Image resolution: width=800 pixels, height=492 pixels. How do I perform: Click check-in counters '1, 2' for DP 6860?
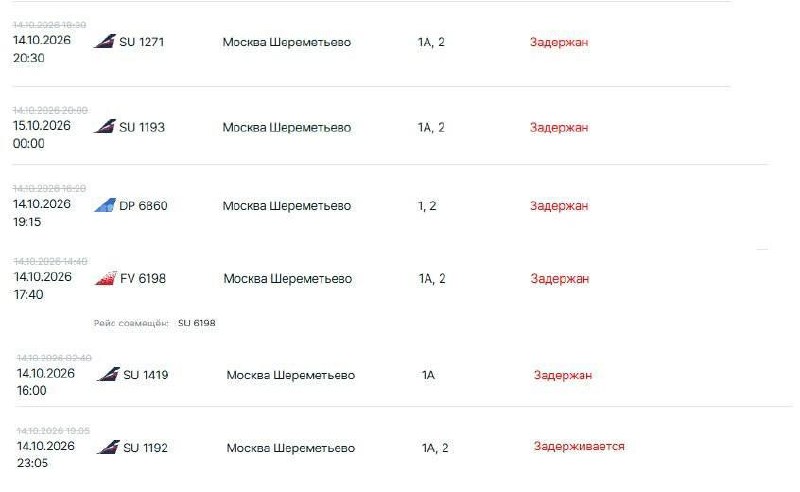pyautogui.click(x=427, y=206)
